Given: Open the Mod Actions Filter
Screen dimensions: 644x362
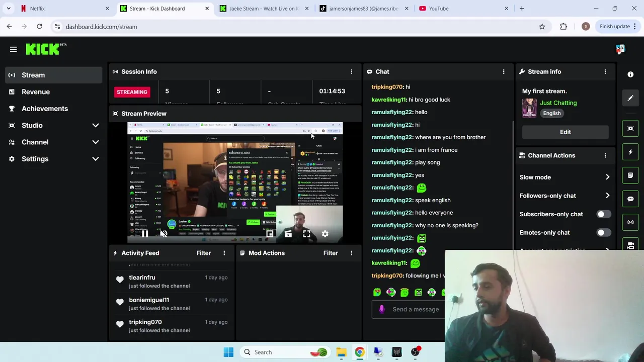Looking at the screenshot, I should click(331, 253).
